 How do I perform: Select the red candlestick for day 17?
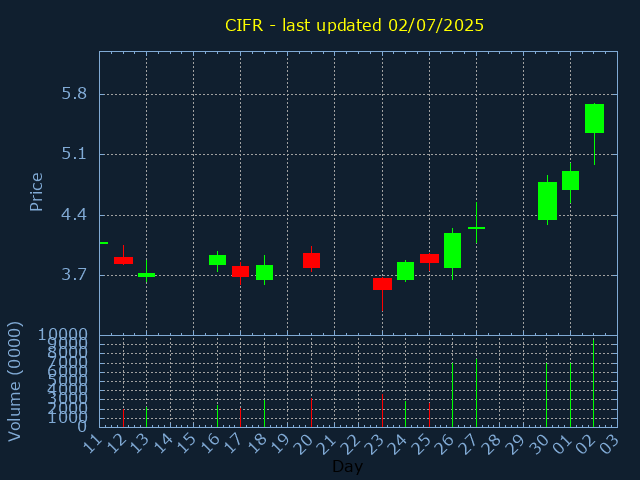(x=240, y=271)
